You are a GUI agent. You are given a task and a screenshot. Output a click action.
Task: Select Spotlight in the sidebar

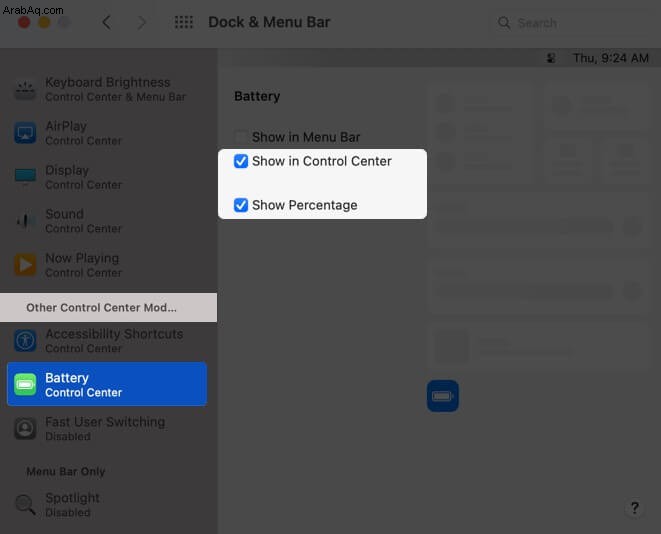108,504
